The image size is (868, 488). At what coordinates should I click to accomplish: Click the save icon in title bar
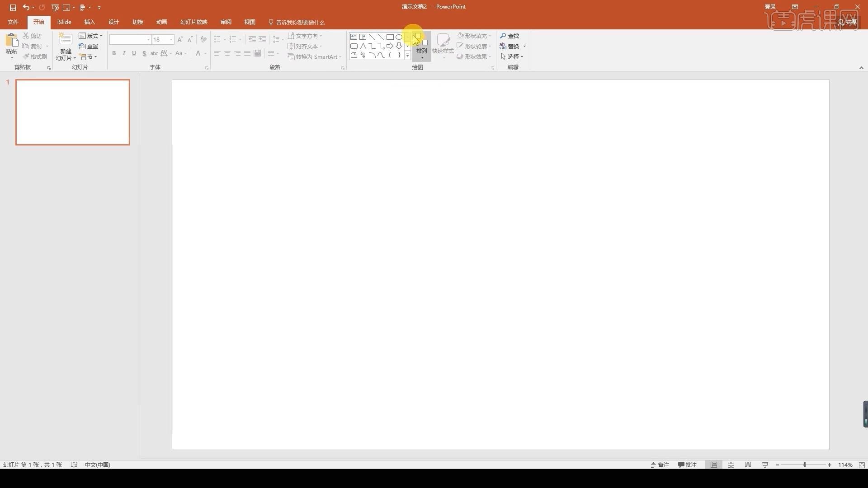coord(13,7)
